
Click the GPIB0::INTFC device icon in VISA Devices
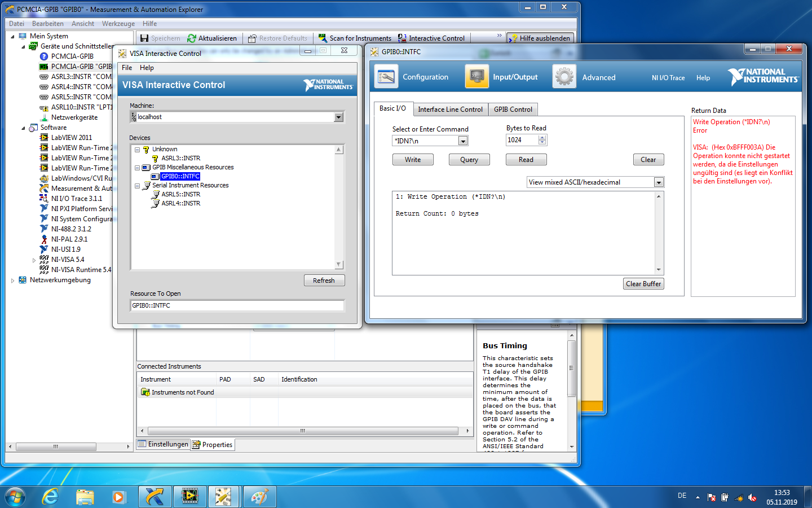pos(155,176)
